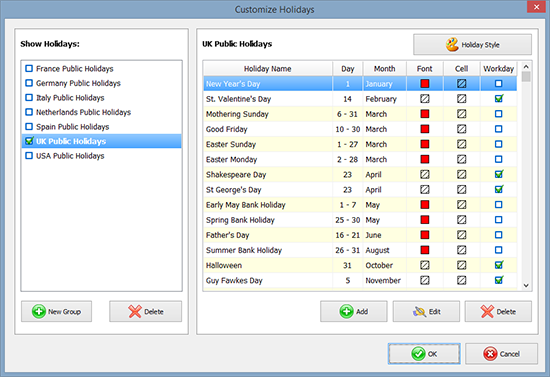
Task: Enable Germany Public Holidays checkbox
Action: click(x=29, y=83)
